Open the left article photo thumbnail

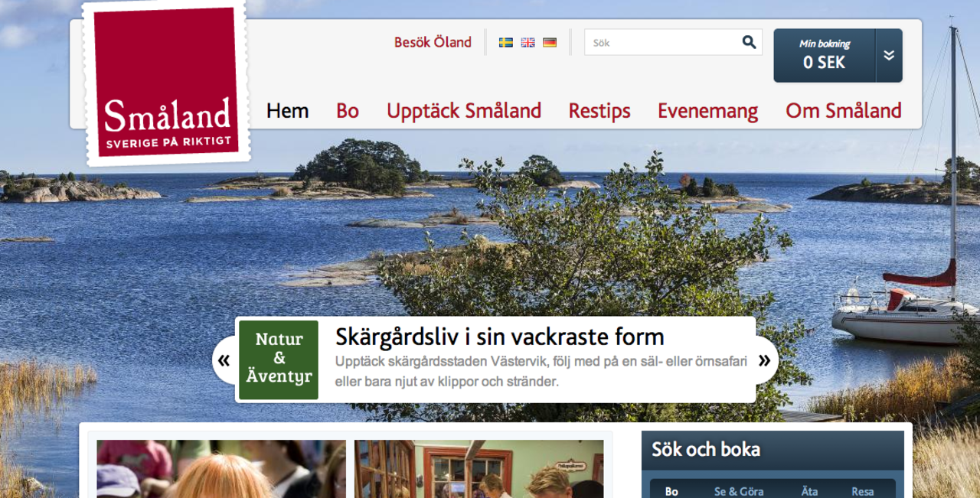[222, 467]
